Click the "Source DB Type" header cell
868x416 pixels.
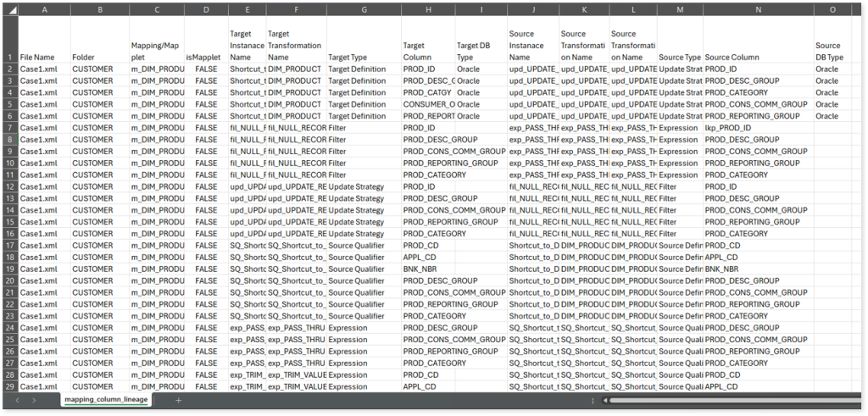tap(832, 39)
